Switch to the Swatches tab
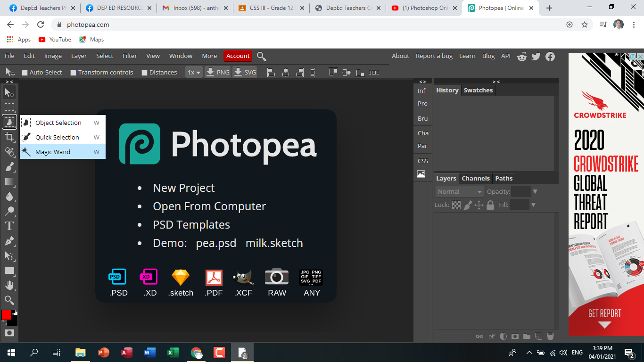The image size is (644, 362). pyautogui.click(x=478, y=90)
